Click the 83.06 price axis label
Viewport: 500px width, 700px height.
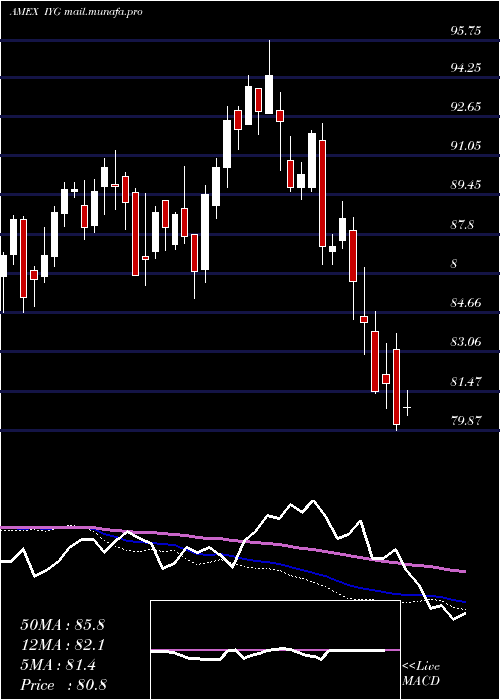click(x=466, y=342)
